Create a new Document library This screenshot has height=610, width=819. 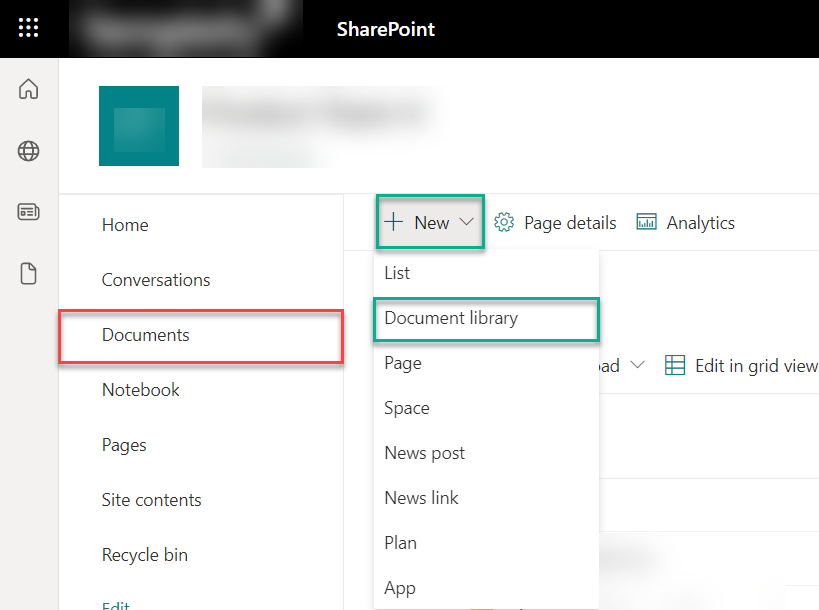point(451,317)
